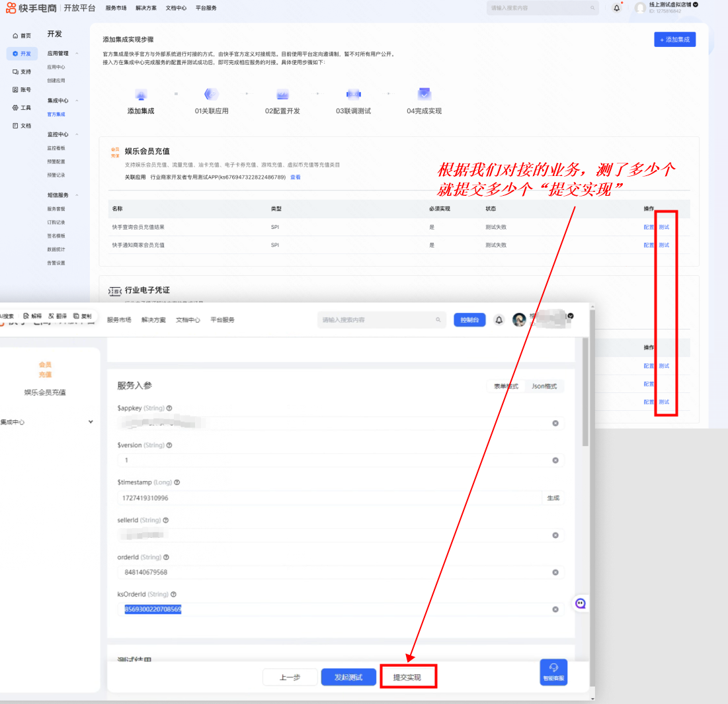728x704 pixels.
Task: Clear the ksOrderId field with its X icon
Action: (555, 609)
